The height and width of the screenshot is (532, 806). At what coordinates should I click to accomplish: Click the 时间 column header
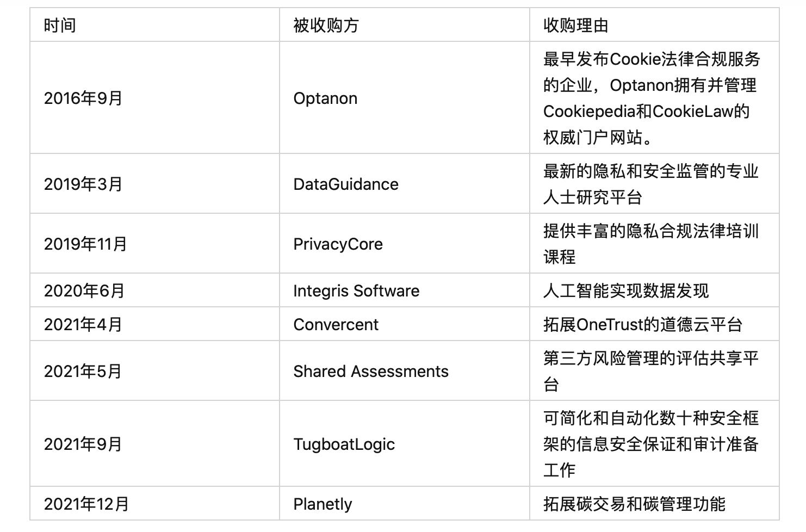click(154, 25)
